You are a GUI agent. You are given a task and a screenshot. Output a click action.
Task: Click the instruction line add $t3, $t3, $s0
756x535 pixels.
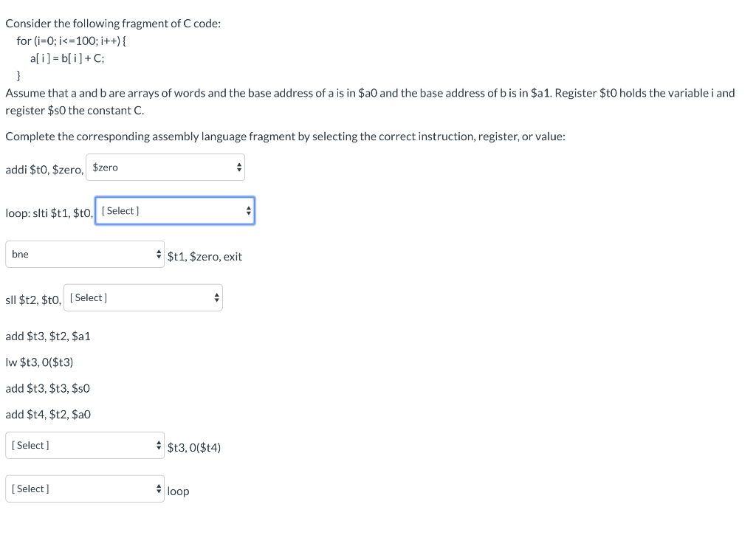[48, 388]
